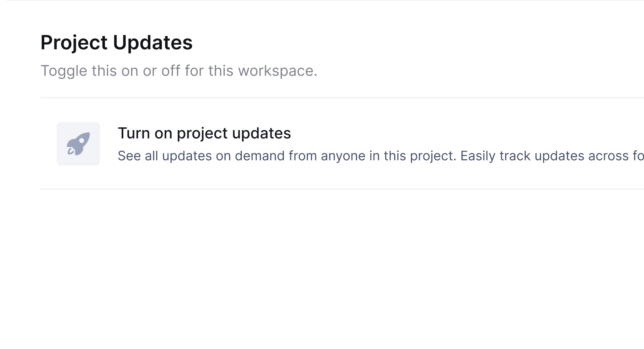The width and height of the screenshot is (644, 349).
Task: Click the "Project Updates" heading
Action: click(116, 43)
